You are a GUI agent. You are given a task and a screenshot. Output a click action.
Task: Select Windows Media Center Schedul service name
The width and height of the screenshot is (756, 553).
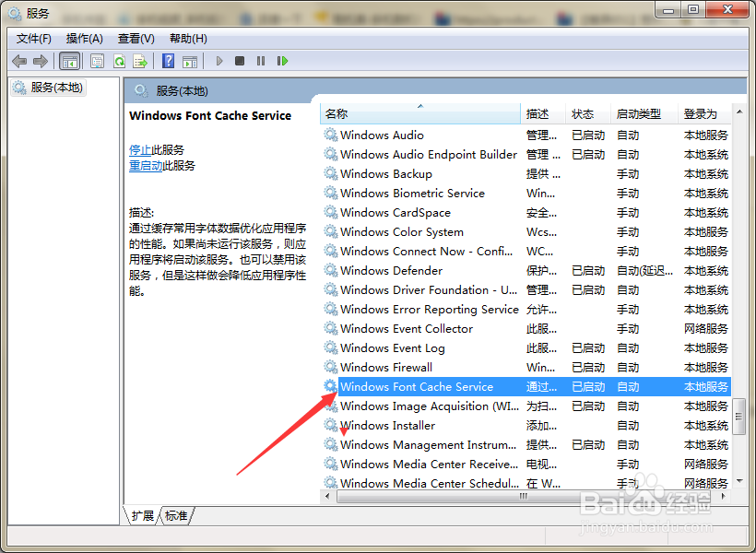[430, 483]
